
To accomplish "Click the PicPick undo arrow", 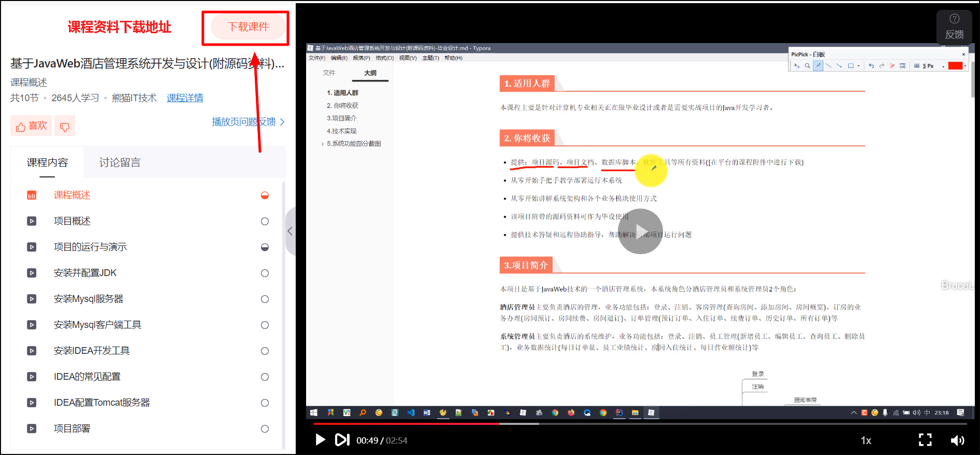I will coord(871,66).
